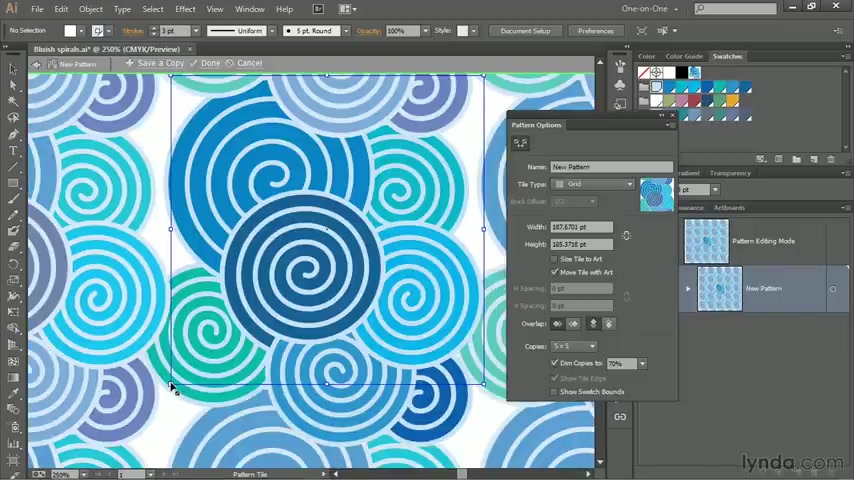Click the Pattern Tile Tool icon

(520, 143)
